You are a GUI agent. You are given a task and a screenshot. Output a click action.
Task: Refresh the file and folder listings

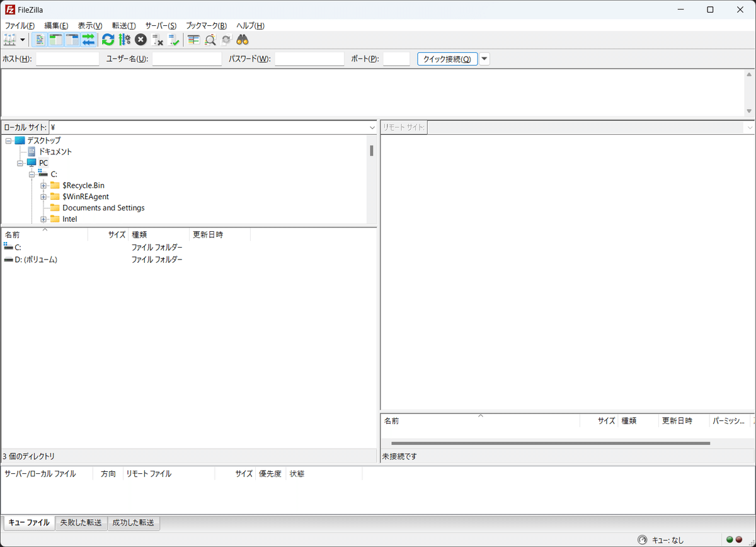coord(108,40)
